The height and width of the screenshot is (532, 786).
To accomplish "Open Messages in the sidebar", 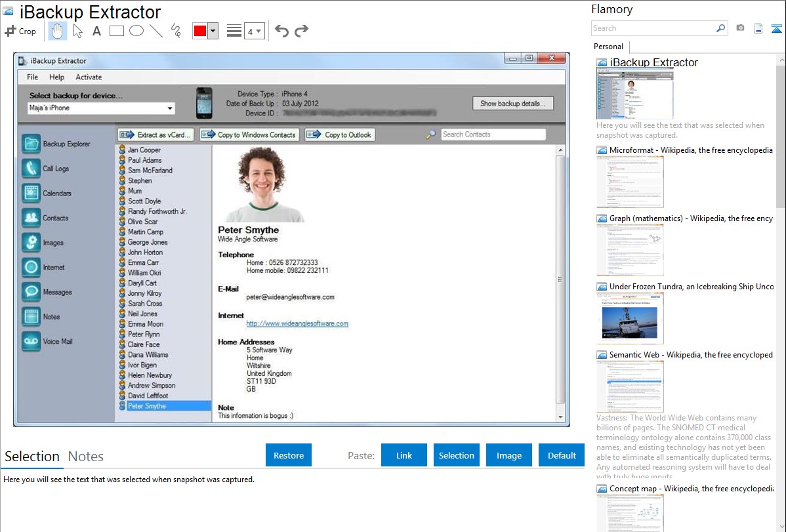I will pos(47,292).
